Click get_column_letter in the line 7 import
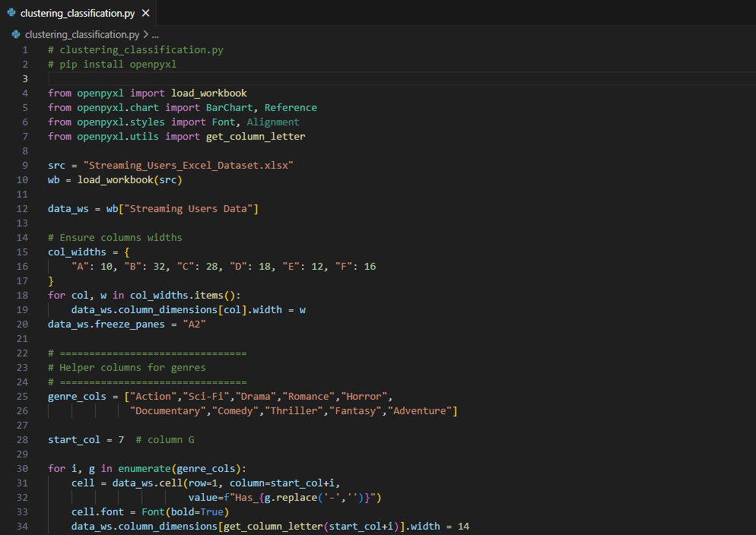 (256, 137)
